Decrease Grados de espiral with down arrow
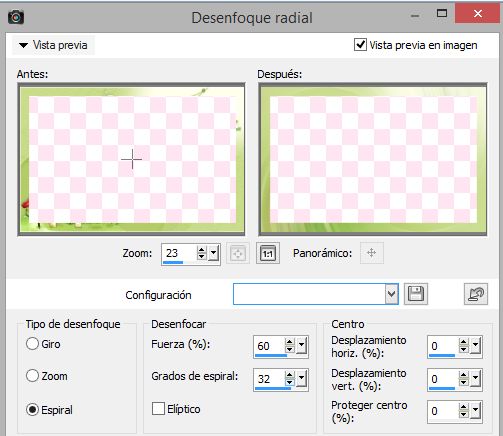503x436 pixels. [x=289, y=383]
